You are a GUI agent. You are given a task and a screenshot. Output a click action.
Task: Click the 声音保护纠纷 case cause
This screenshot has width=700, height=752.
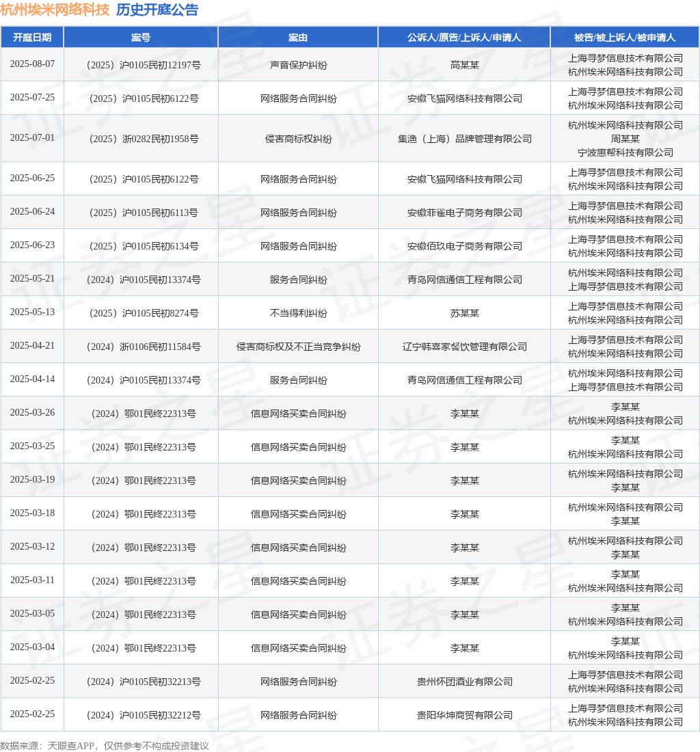[298, 65]
